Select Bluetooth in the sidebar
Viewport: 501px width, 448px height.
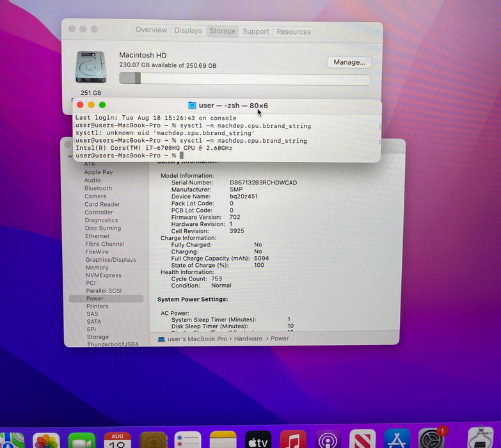[98, 188]
